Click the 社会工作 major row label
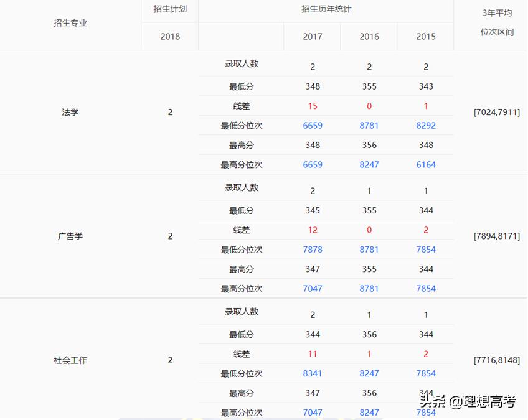The width and height of the screenshot is (528, 420). [x=70, y=360]
